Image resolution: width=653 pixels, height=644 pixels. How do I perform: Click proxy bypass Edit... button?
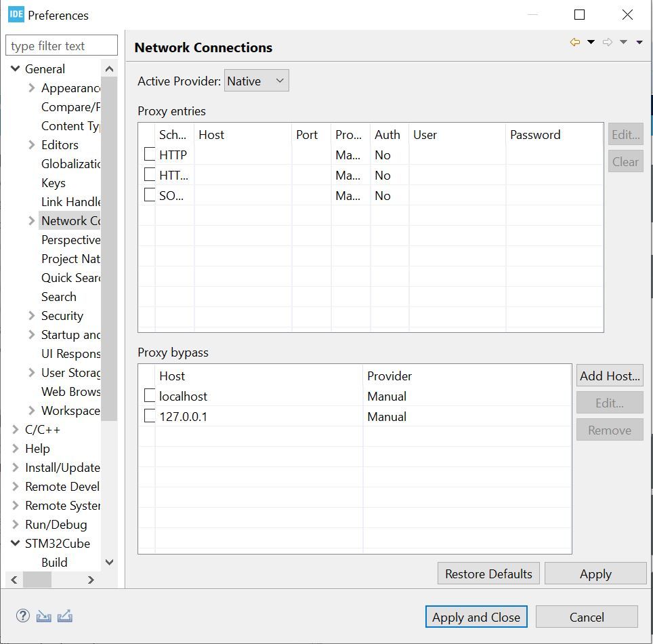610,403
